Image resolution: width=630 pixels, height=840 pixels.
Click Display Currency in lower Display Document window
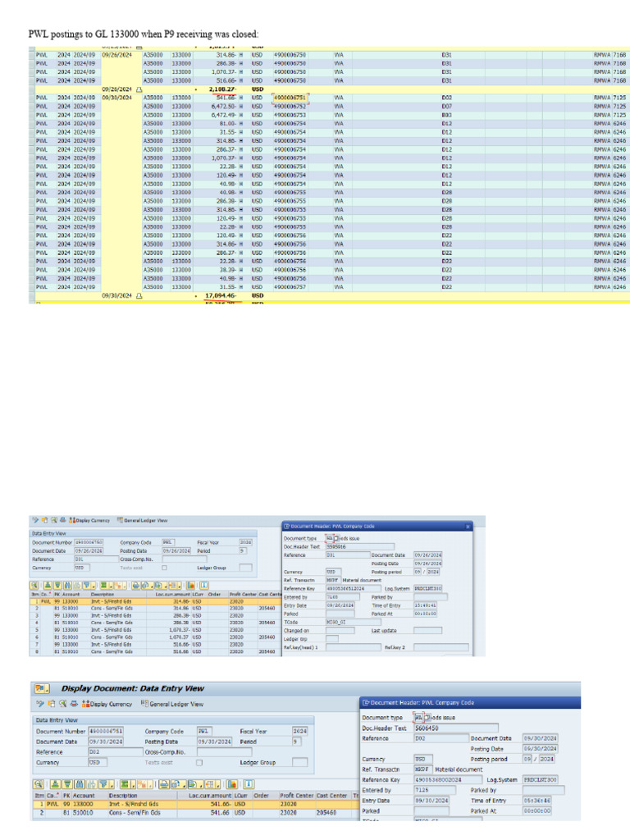click(x=107, y=704)
